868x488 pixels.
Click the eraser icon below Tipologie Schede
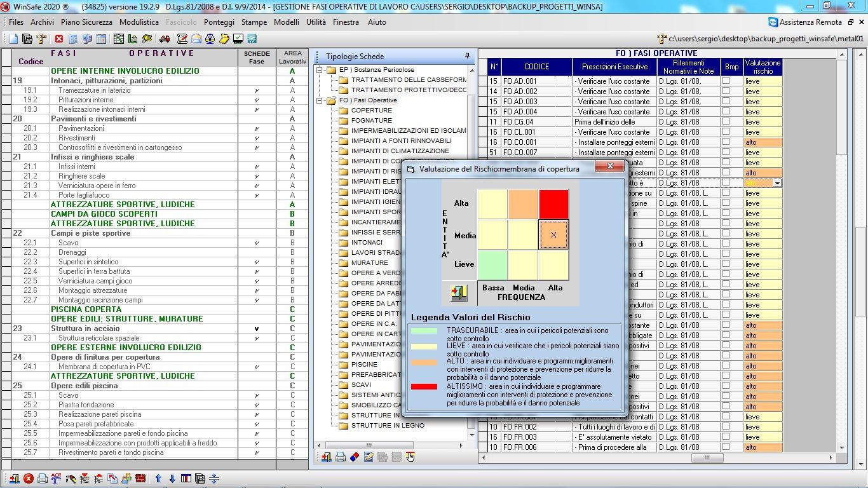(355, 457)
